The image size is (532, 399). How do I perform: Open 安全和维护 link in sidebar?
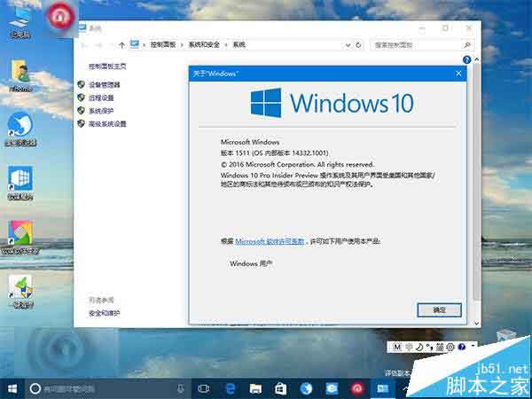pyautogui.click(x=104, y=313)
